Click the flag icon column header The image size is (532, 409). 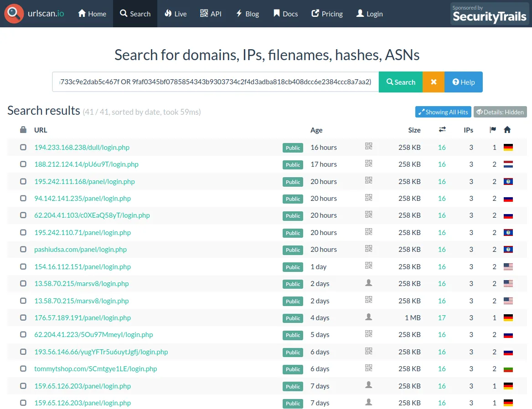coord(493,129)
